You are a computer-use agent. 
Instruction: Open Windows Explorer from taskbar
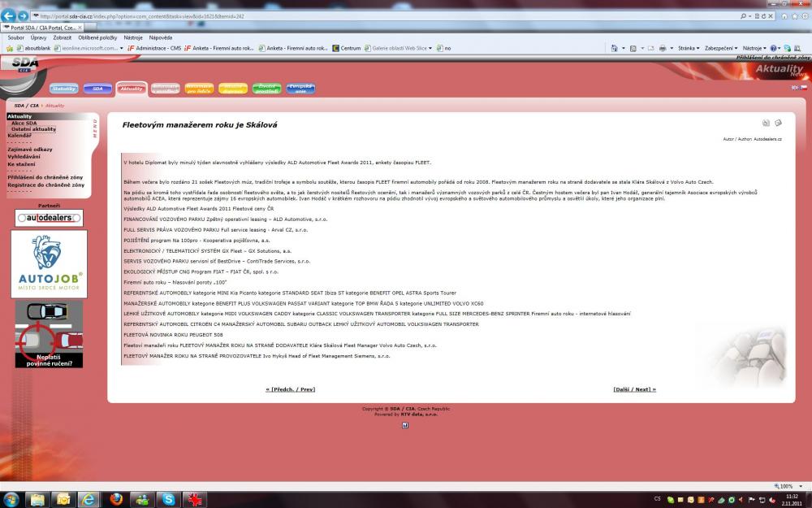click(37, 500)
